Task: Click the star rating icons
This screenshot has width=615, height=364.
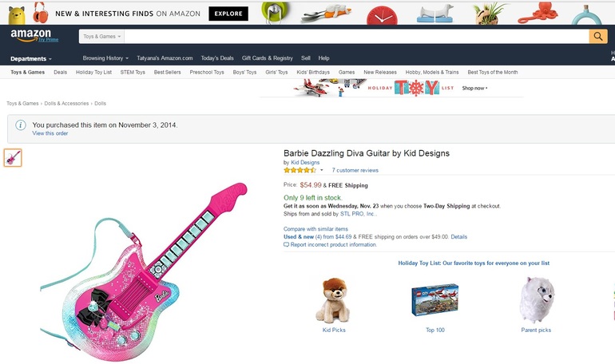Action: point(300,170)
